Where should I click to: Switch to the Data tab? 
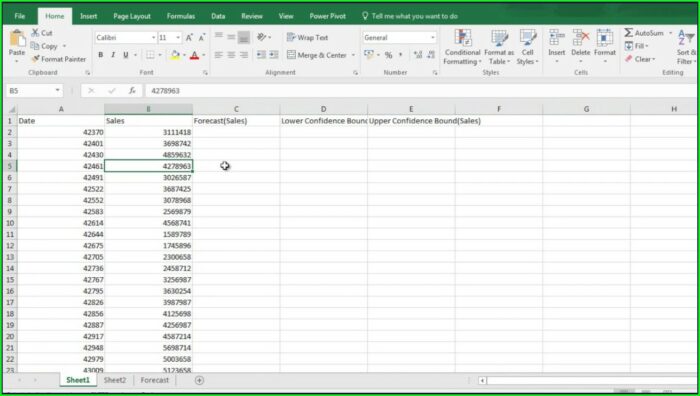(218, 16)
